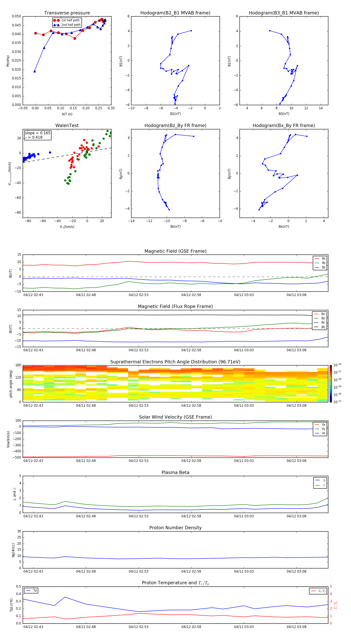351x644 pixels.
Task: Select the 2nd half path legend entry
Action: (67, 25)
